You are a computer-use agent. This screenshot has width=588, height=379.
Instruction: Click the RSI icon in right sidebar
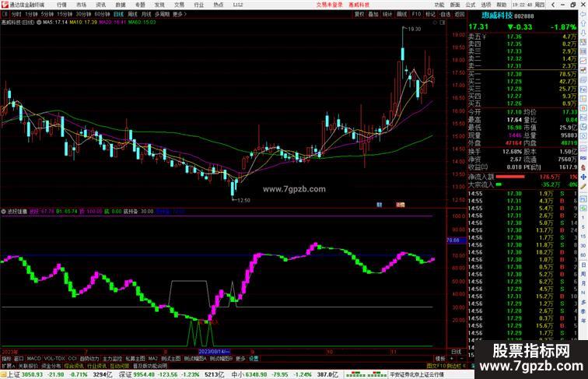coord(583,158)
